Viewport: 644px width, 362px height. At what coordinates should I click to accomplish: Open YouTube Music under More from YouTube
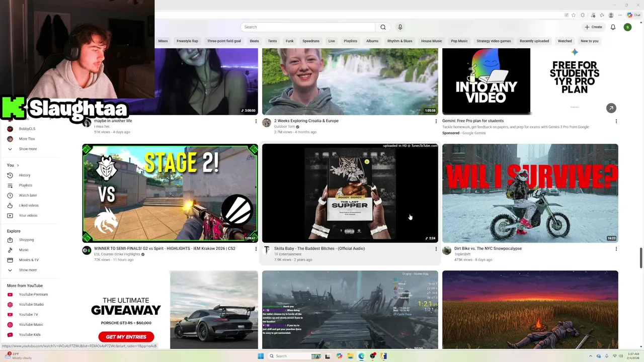click(x=30, y=324)
